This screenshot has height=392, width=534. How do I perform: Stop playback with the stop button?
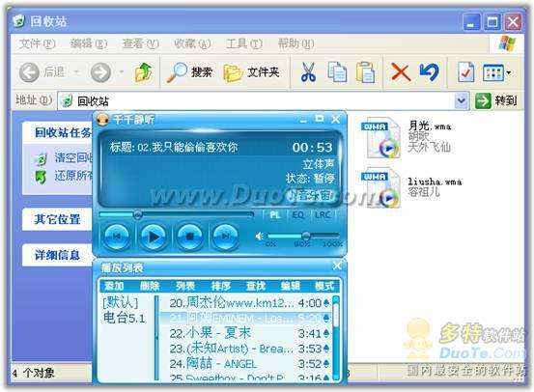coord(189,236)
